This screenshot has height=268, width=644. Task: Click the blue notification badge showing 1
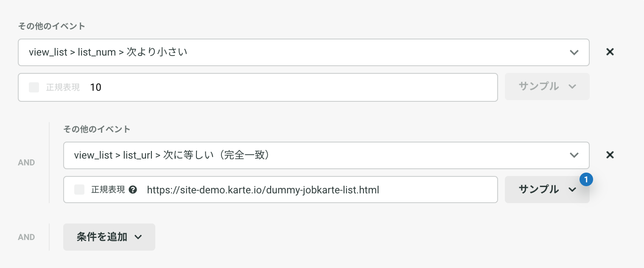click(x=586, y=180)
